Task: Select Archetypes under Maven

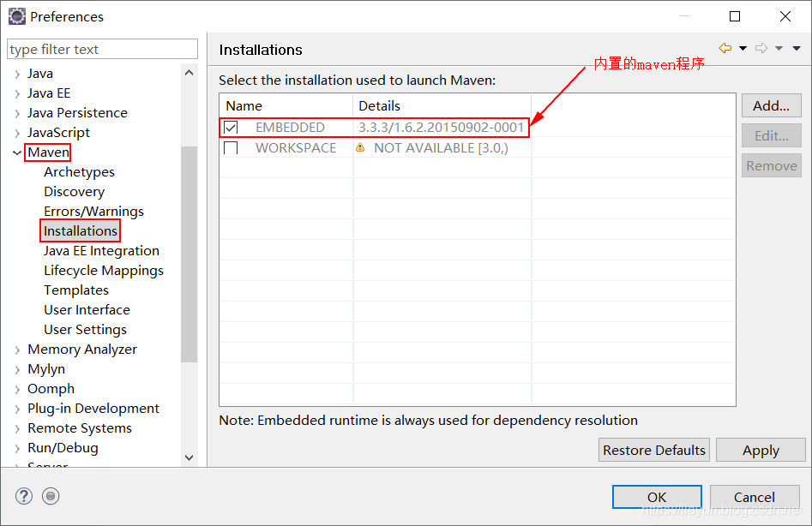Action: 79,171
